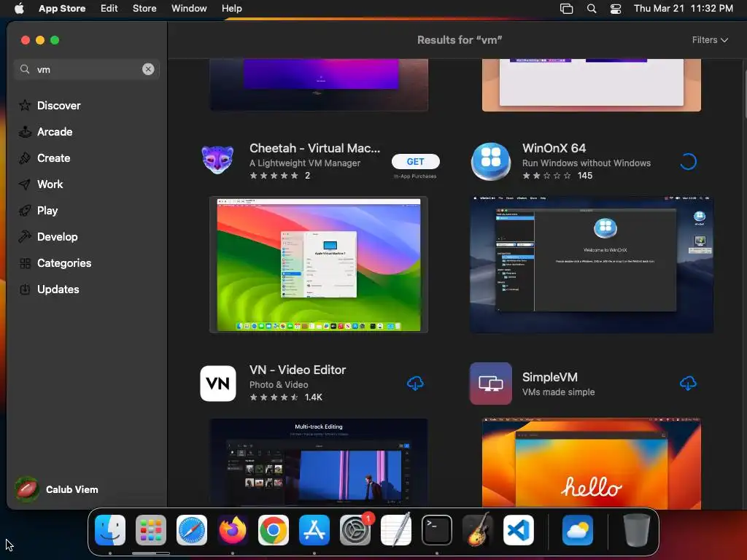View the Cheetah app screenshot
The image size is (747, 560).
tap(319, 265)
